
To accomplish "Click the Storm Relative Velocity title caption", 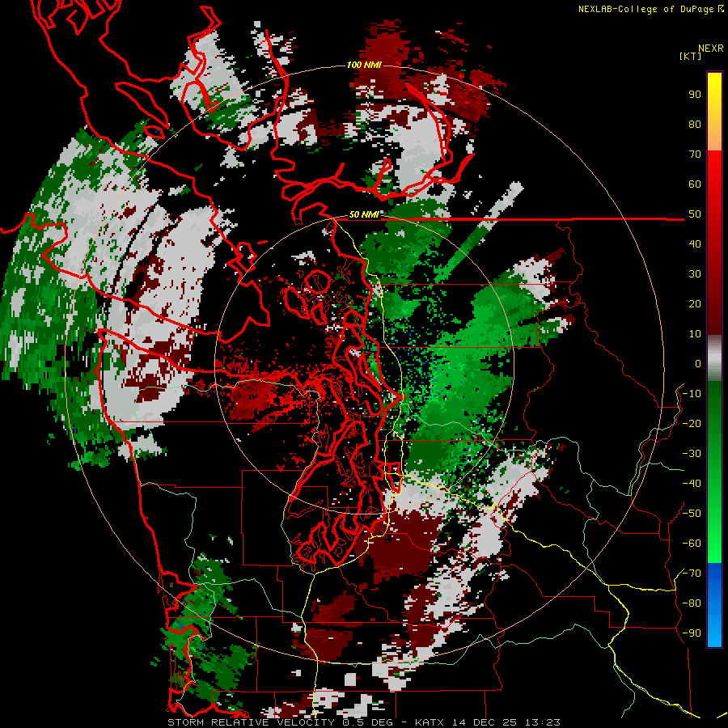I will 364,722.
